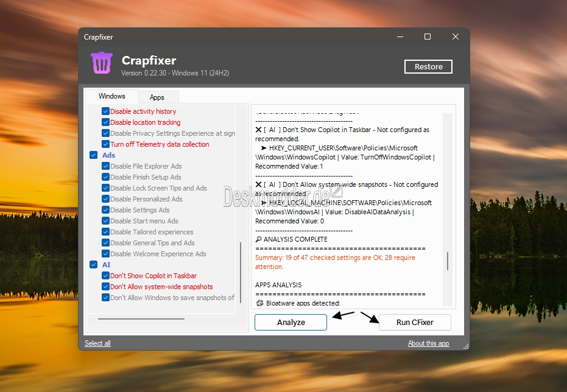
Task: Click the Run CFixer button
Action: 415,322
